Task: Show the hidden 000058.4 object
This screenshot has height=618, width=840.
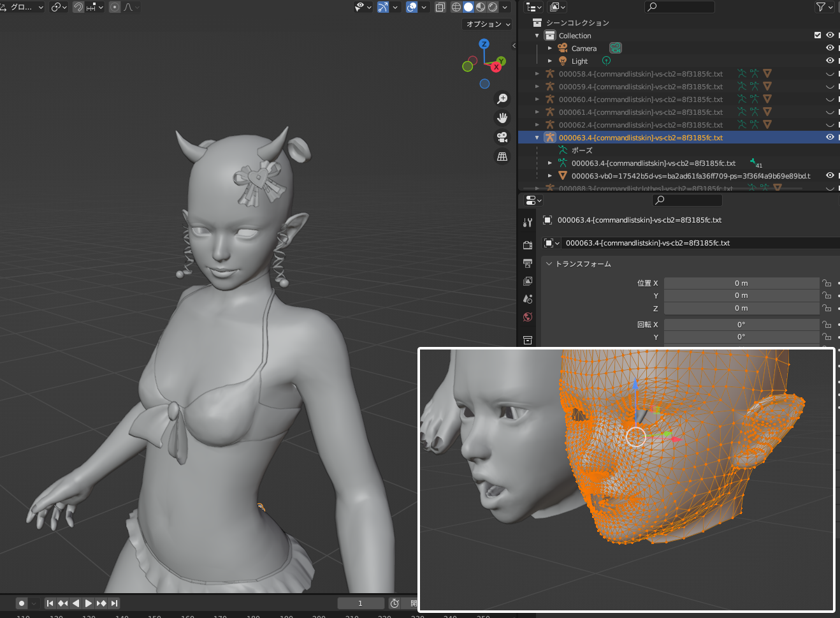Action: click(x=830, y=74)
